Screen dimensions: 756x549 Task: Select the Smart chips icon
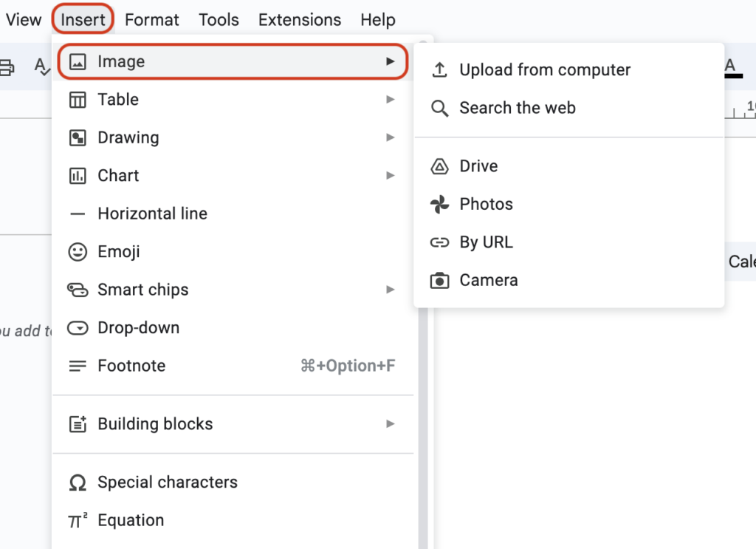pyautogui.click(x=78, y=290)
